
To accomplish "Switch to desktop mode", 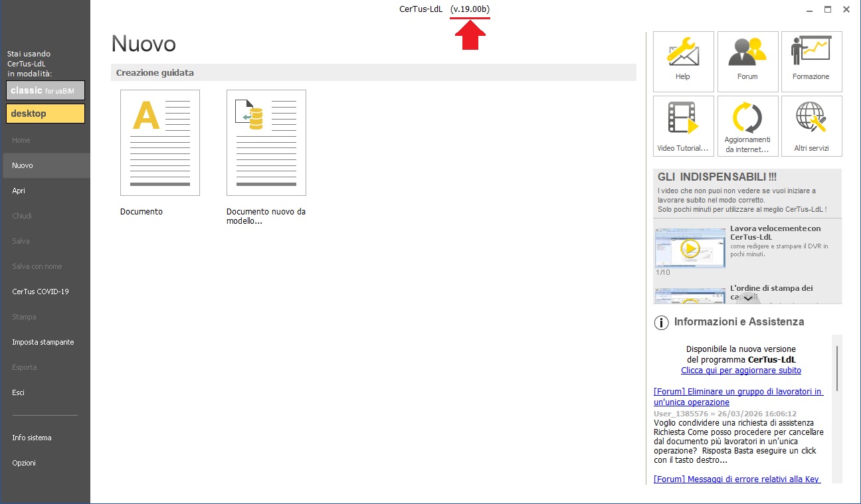I will 46,114.
